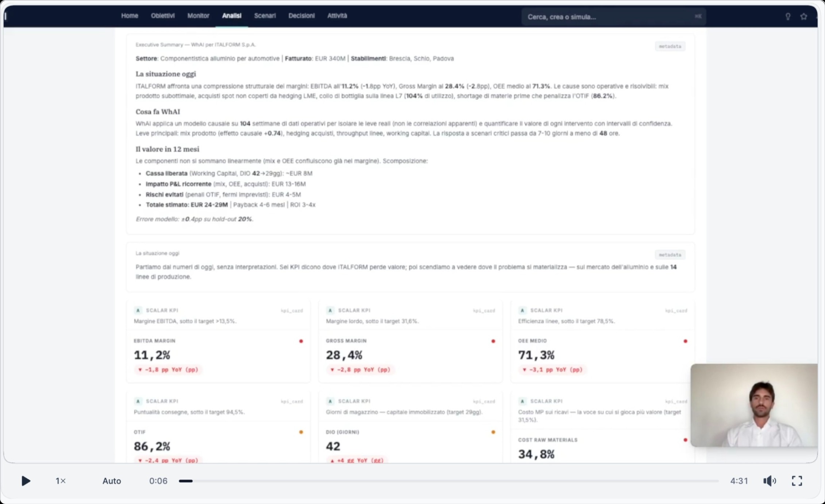The image size is (825, 504).
Task: Switch to the Obiettivi tab
Action: tap(163, 16)
